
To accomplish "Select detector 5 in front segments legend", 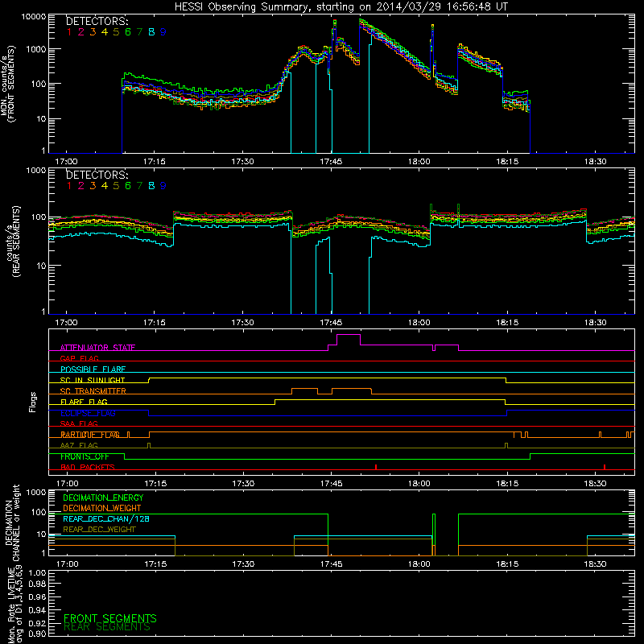I will 116,31.
